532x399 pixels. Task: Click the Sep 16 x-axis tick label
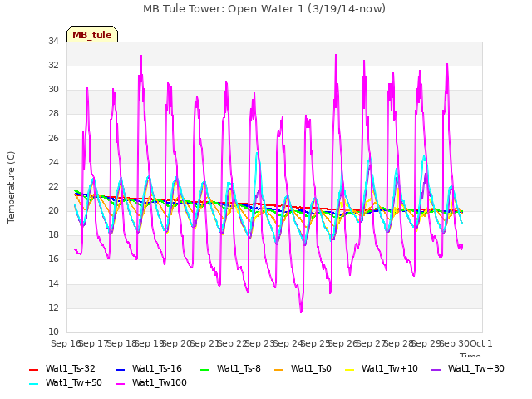(x=66, y=343)
